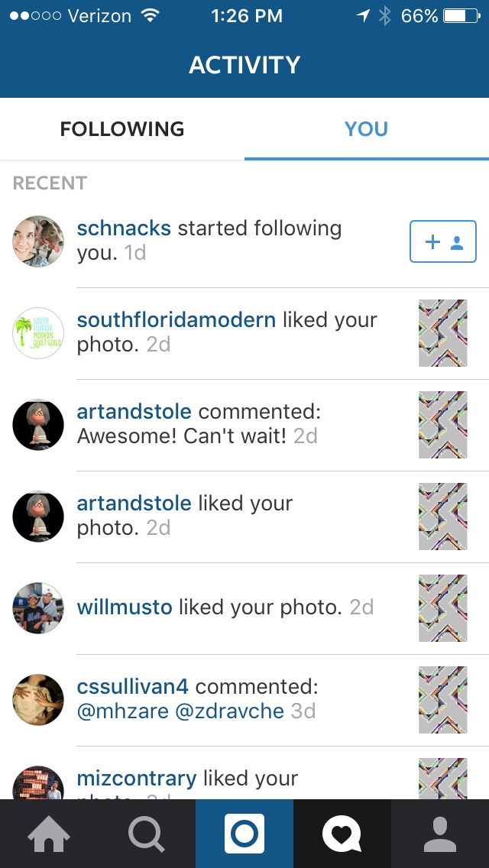Open southfloridamodern palm tree avatar
Viewport: 489px width, 868px height.
[x=38, y=333]
